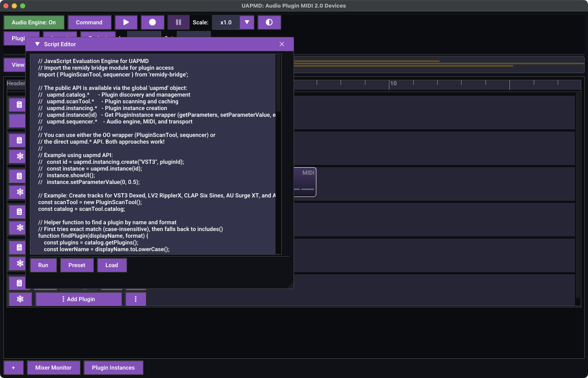Select the MIDI clip on the timeline
The width and height of the screenshot is (588, 378).
305,182
